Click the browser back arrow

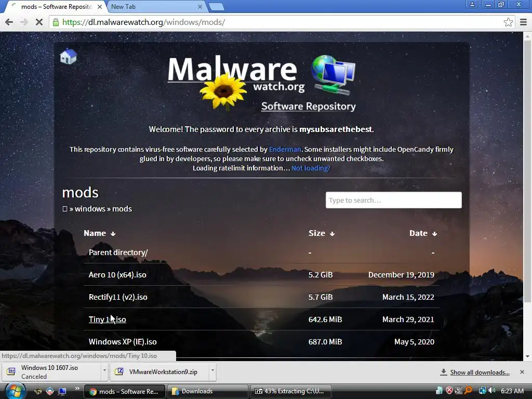[9, 22]
